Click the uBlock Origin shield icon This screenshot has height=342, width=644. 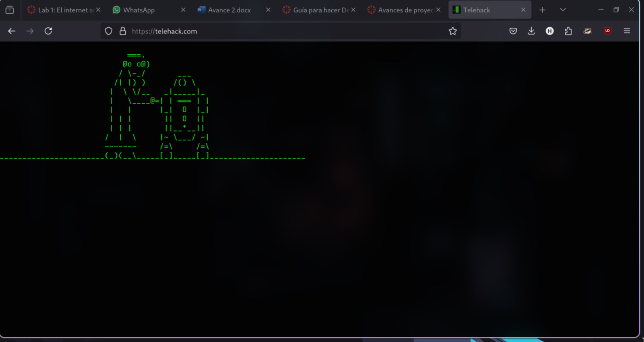click(x=607, y=31)
